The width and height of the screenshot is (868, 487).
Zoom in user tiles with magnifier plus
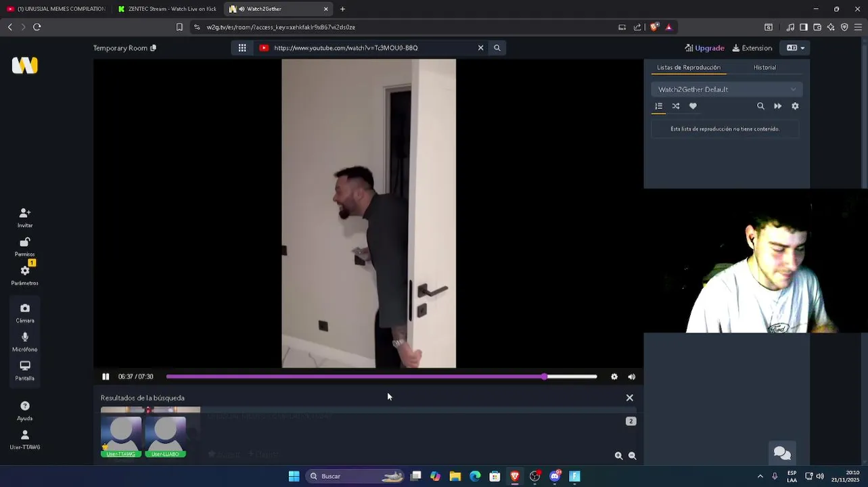coord(618,456)
